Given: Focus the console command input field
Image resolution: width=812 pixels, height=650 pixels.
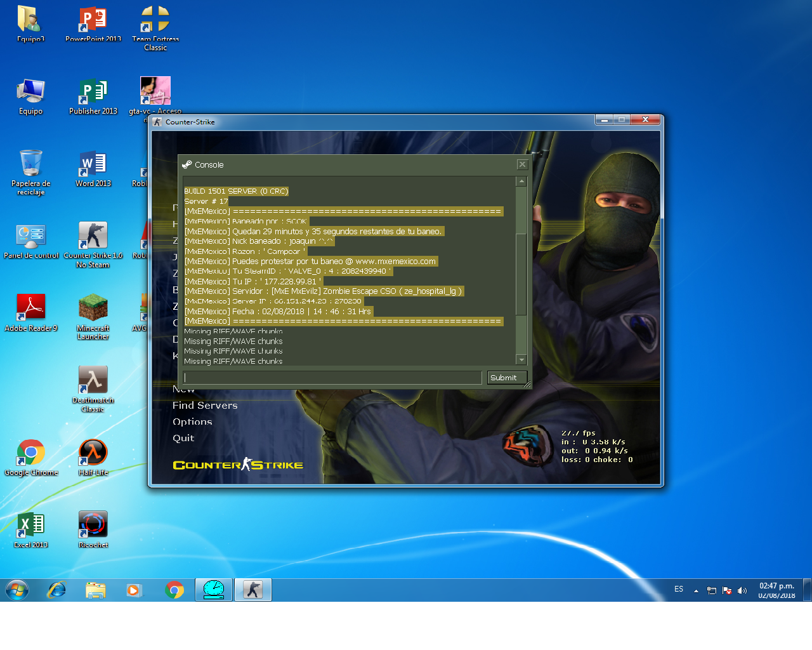Looking at the screenshot, I should [x=332, y=378].
